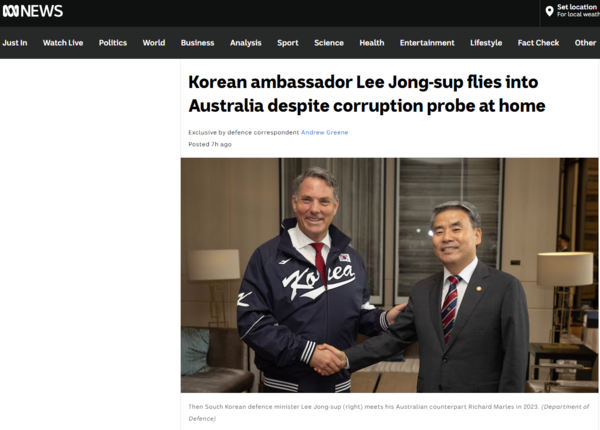Select the Politics menu item
Screen dimensions: 600x430
113,43
